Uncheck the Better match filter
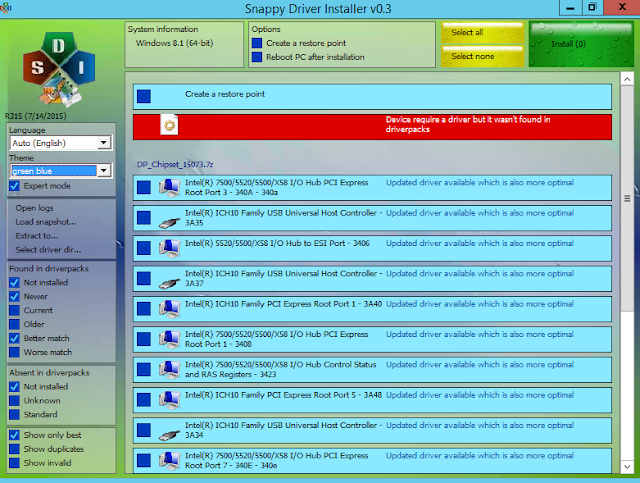 [14, 338]
